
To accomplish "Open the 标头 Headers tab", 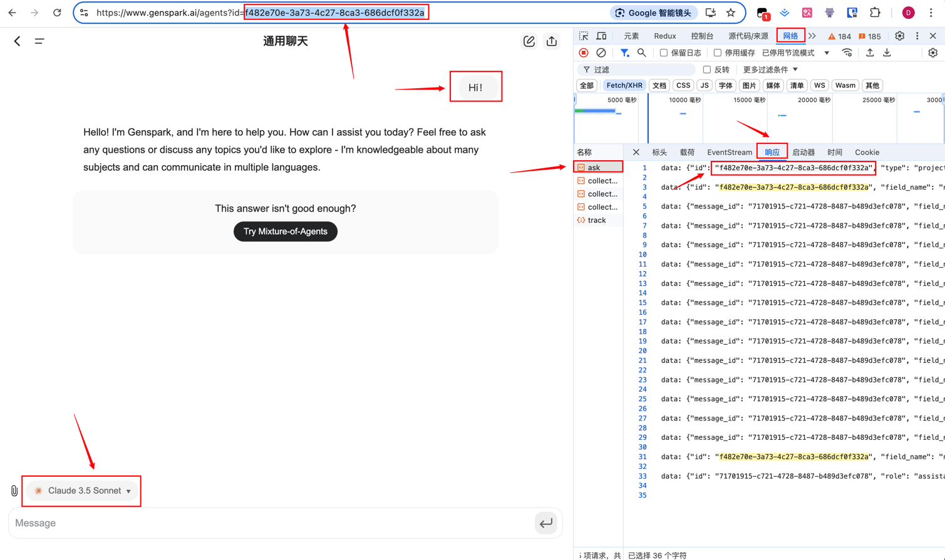I will click(x=659, y=153).
